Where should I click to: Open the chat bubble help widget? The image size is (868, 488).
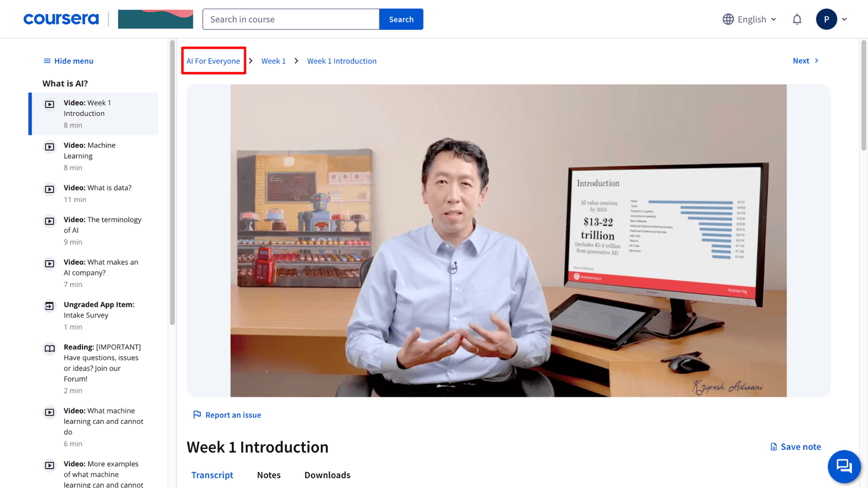[844, 466]
